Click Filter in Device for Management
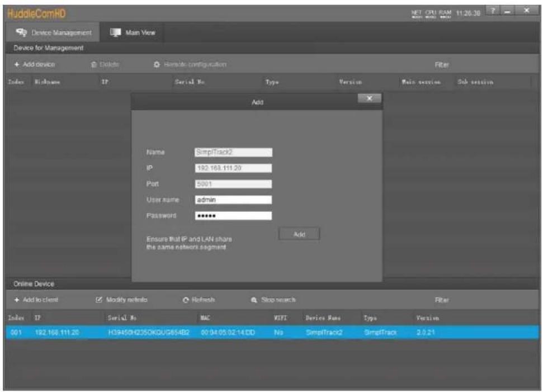The image size is (543, 392). coord(442,65)
